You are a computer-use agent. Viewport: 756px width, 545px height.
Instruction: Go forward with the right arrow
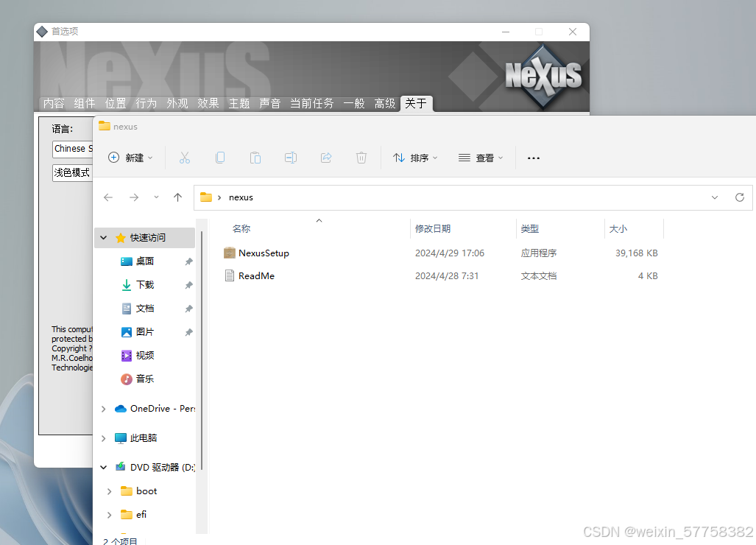point(134,197)
